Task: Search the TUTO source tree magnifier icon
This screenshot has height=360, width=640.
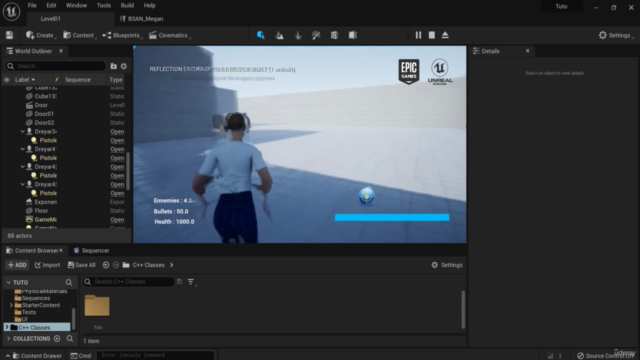Action: 69,282
